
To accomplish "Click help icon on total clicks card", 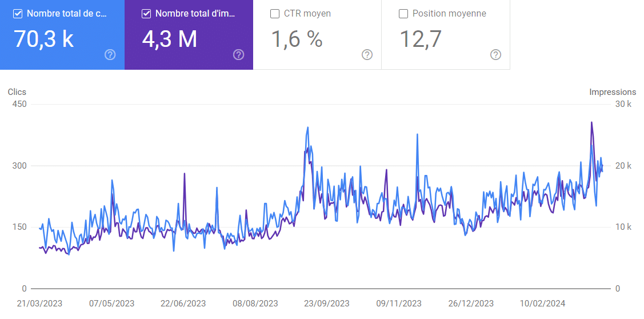I will pyautogui.click(x=110, y=55).
